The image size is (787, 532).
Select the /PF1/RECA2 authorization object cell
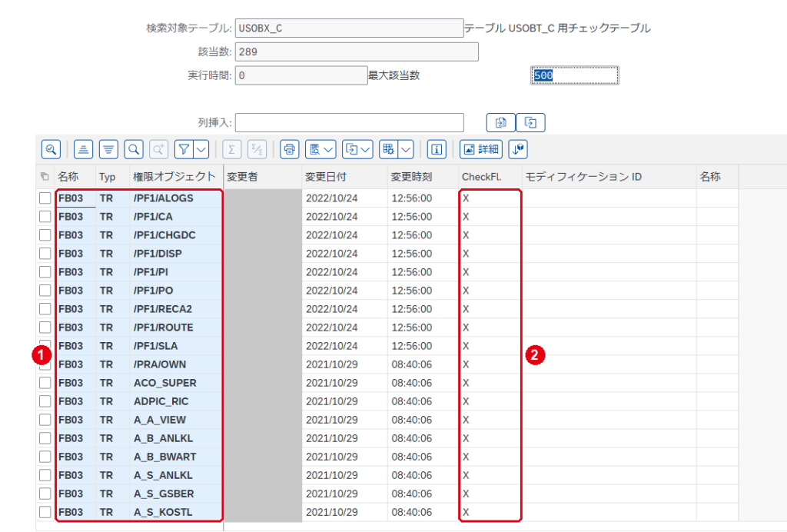tap(176, 309)
